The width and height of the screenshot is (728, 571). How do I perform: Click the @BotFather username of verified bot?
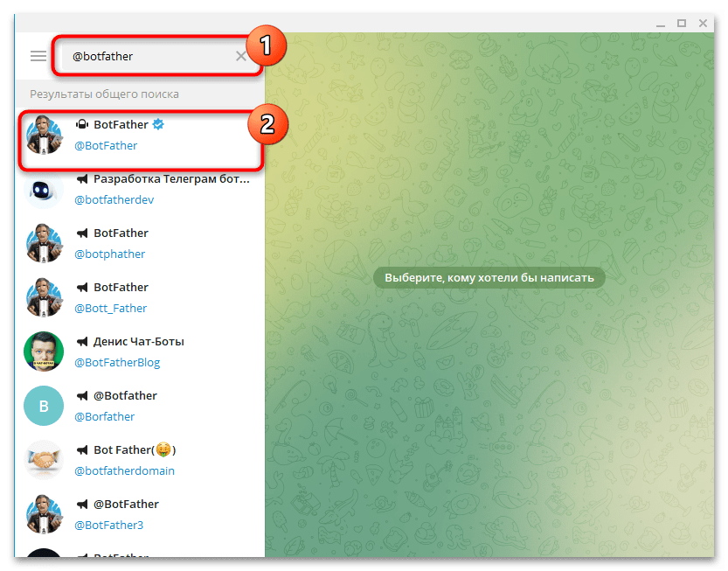coord(106,145)
